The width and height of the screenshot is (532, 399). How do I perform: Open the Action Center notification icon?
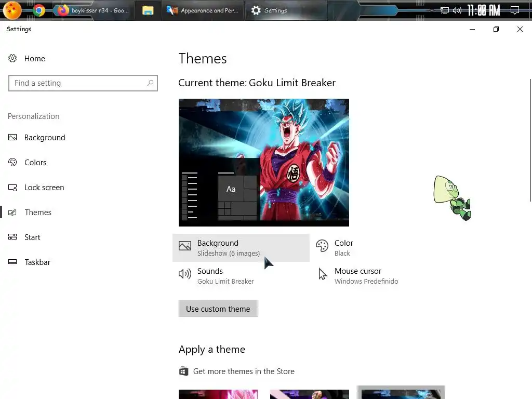pos(515,10)
